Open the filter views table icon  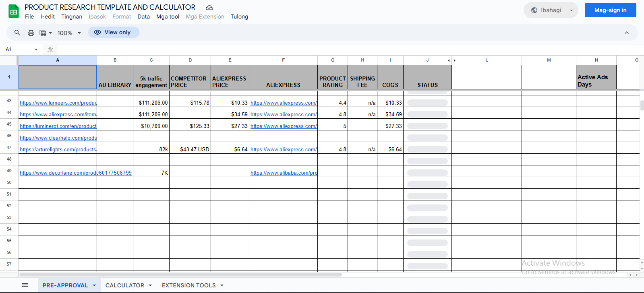(43, 33)
